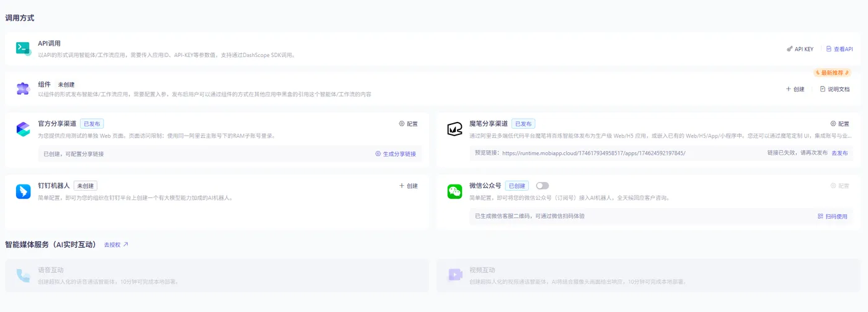The height and width of the screenshot is (312, 868).
Task: Click the 官方分享渠道 logo icon
Action: (x=23, y=129)
